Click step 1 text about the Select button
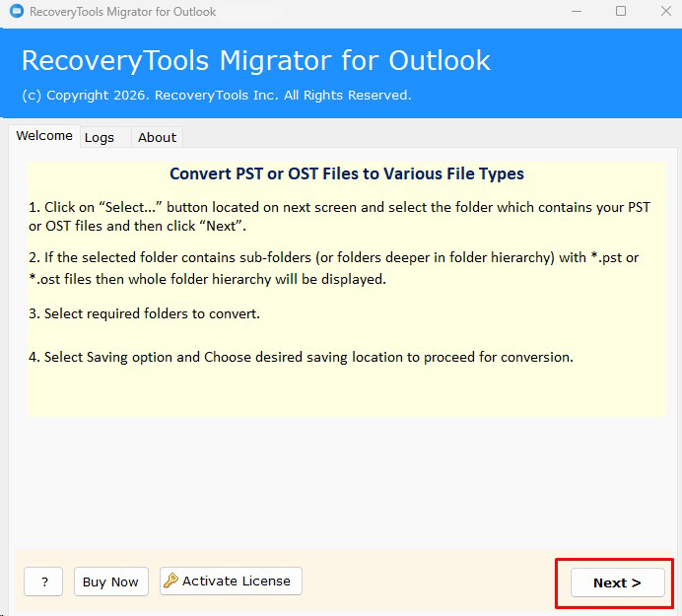 339,216
